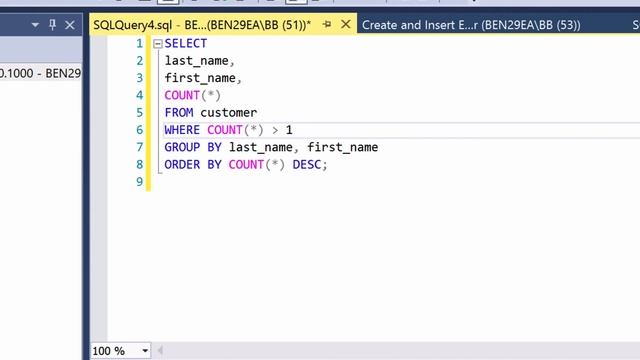This screenshot has width=640, height=360.
Task: Click first_name on line 3
Action: click(x=200, y=78)
